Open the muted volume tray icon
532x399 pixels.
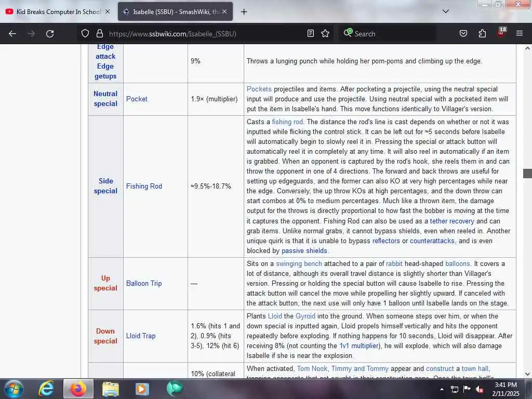tap(480, 389)
